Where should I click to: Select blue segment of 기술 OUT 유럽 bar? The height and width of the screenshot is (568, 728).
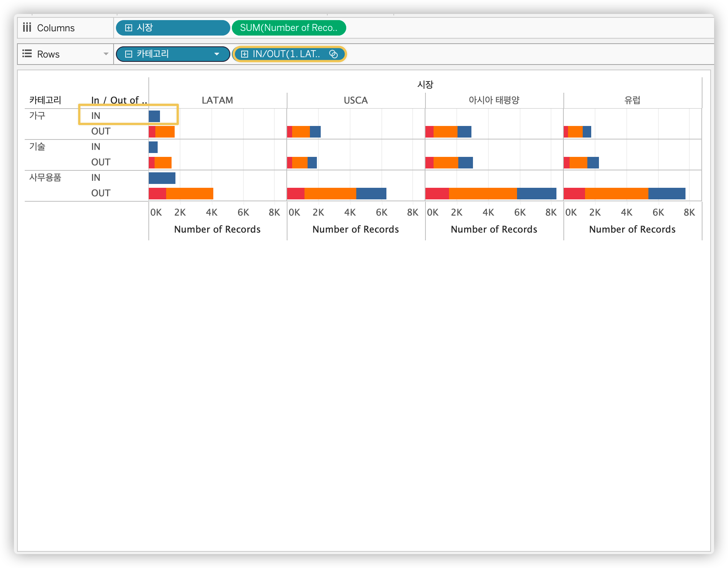click(593, 163)
